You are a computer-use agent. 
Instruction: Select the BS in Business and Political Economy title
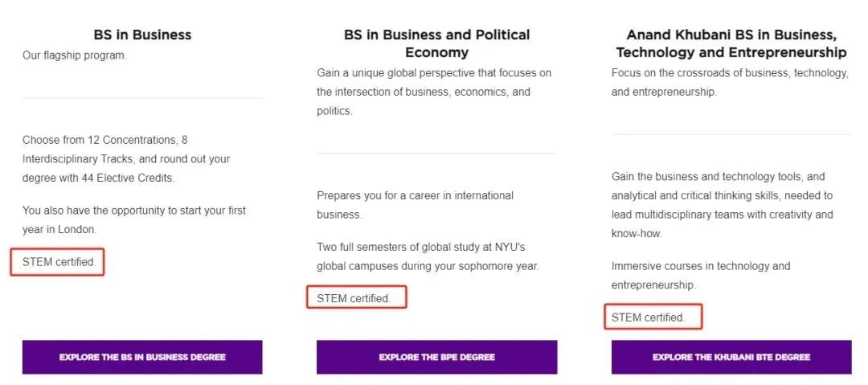point(436,43)
